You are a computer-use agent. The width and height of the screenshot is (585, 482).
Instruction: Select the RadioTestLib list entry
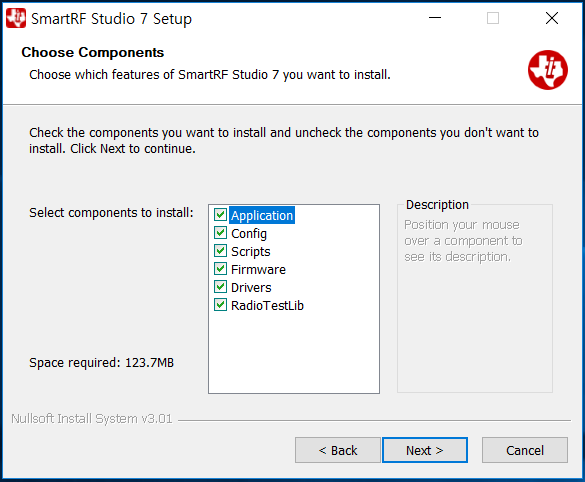pyautogui.click(x=267, y=306)
